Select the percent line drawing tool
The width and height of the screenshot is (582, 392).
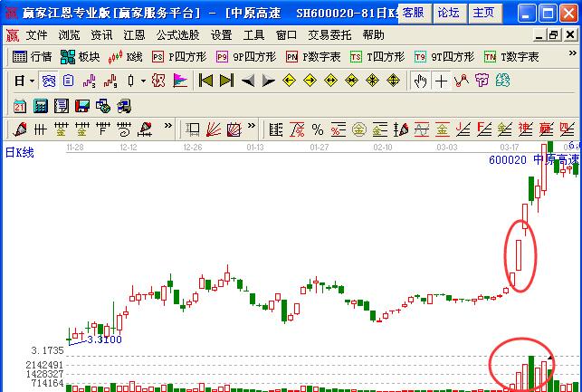click(x=318, y=129)
